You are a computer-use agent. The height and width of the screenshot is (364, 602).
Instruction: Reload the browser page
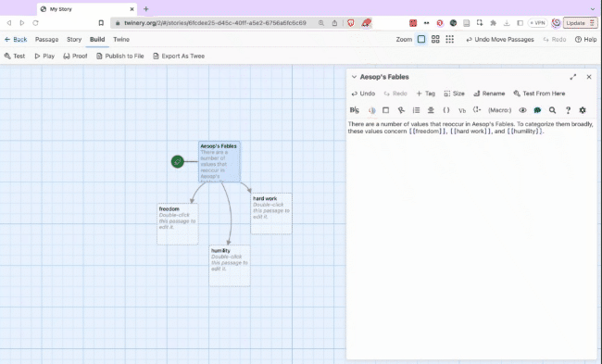pyautogui.click(x=35, y=23)
